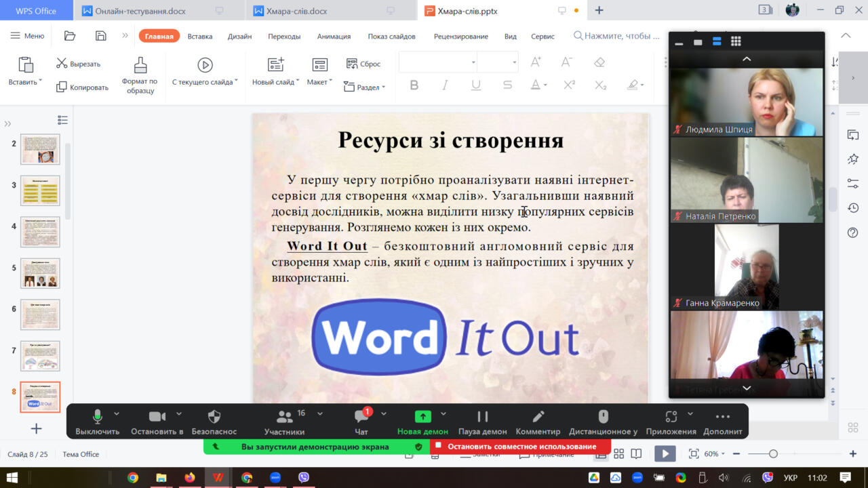Click Остановить совместное использование button
Image resolution: width=868 pixels, height=488 pixels.
click(521, 447)
